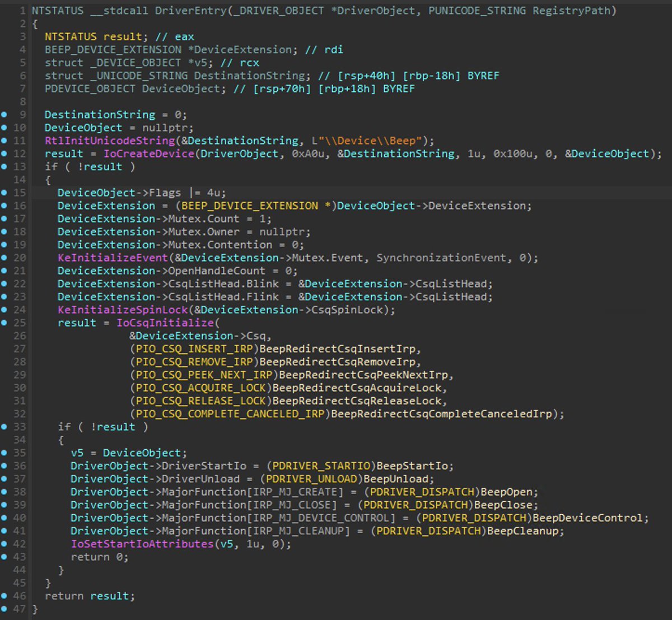Select the IRP_MJ_CLOSE index constant
This screenshot has width=672, height=620.
click(x=292, y=505)
